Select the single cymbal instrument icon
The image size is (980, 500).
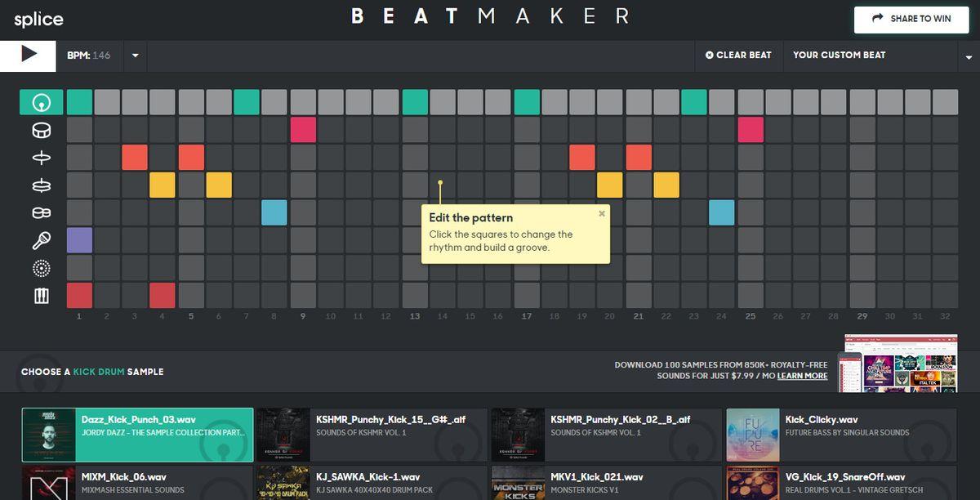(41, 158)
